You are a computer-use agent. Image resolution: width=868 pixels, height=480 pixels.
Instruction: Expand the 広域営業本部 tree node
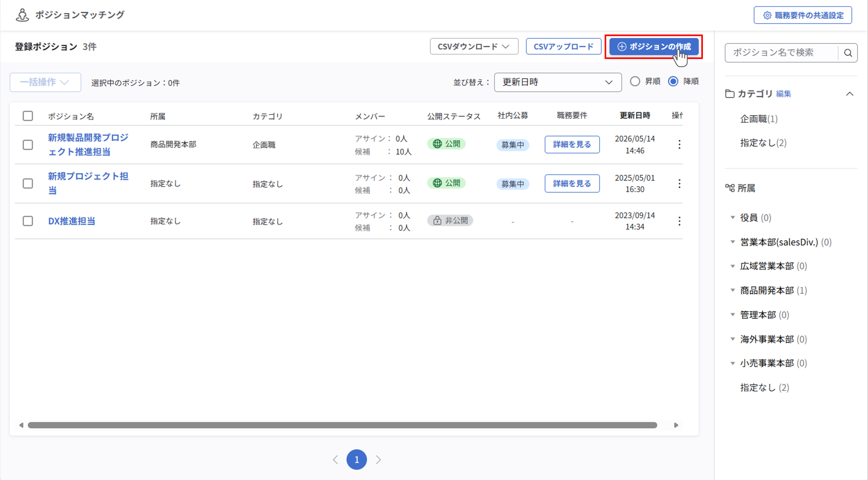732,266
